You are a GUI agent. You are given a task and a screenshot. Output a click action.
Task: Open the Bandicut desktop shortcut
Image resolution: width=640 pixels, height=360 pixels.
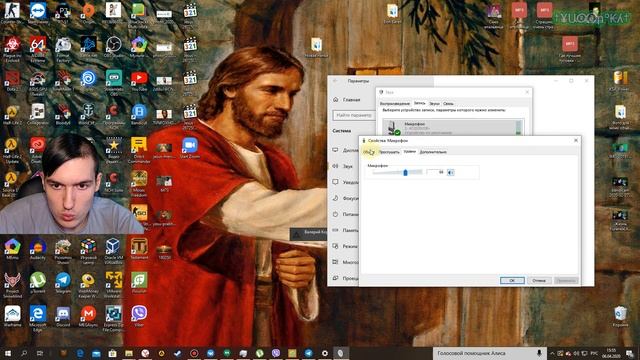[x=139, y=114]
